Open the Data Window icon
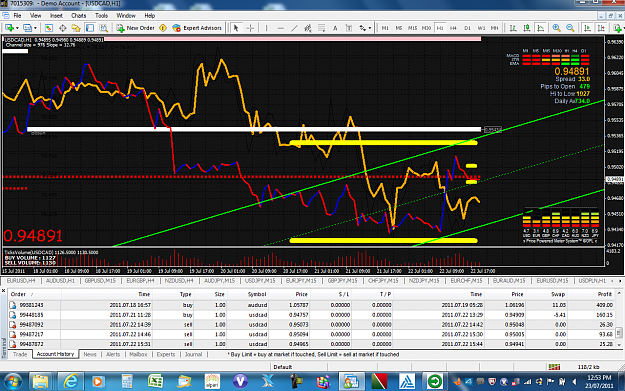The image size is (625, 391). click(x=63, y=28)
